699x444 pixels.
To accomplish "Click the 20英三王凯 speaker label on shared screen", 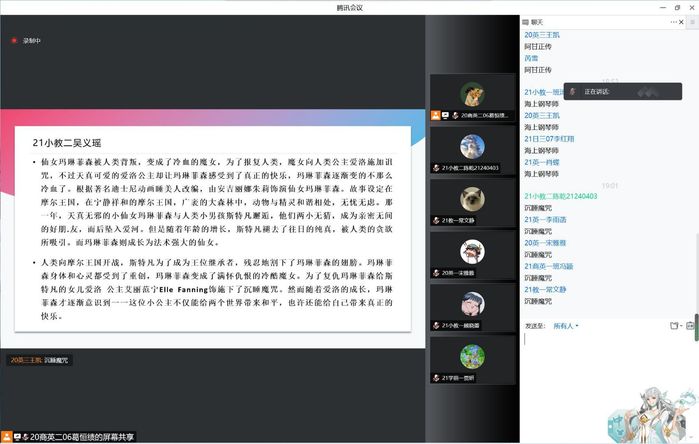I will (26, 360).
